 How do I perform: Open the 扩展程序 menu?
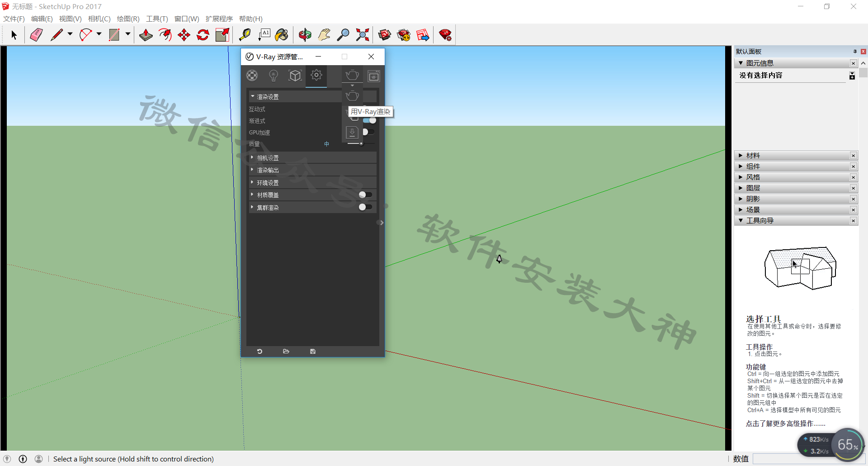(219, 19)
